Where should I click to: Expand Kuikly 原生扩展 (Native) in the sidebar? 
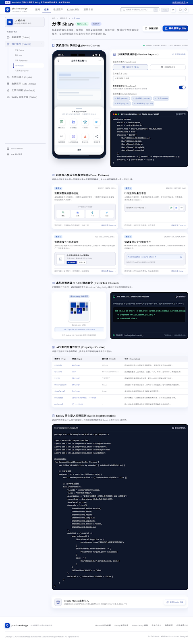pos(25,97)
